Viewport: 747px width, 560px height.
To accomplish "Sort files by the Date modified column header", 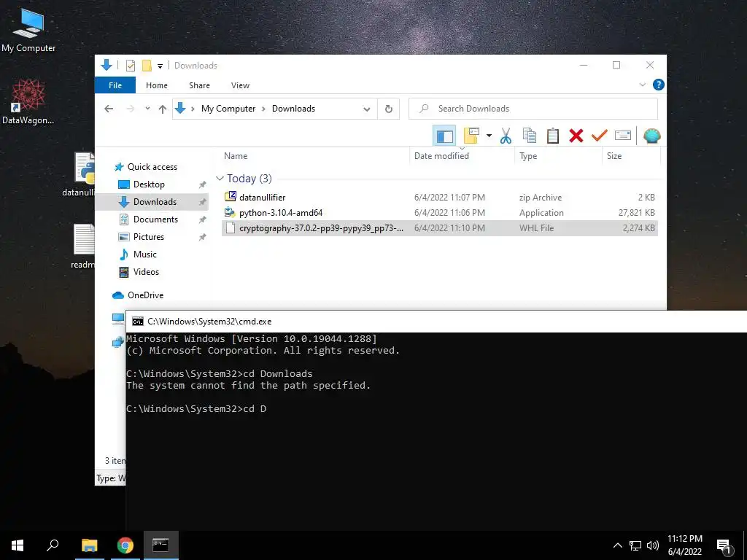I will 441,156.
